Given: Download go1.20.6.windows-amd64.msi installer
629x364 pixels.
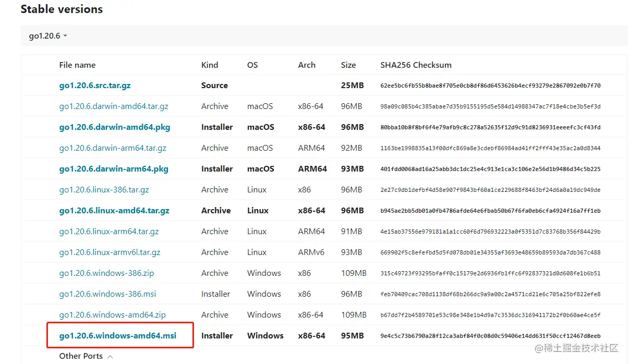Looking at the screenshot, I should (118, 336).
